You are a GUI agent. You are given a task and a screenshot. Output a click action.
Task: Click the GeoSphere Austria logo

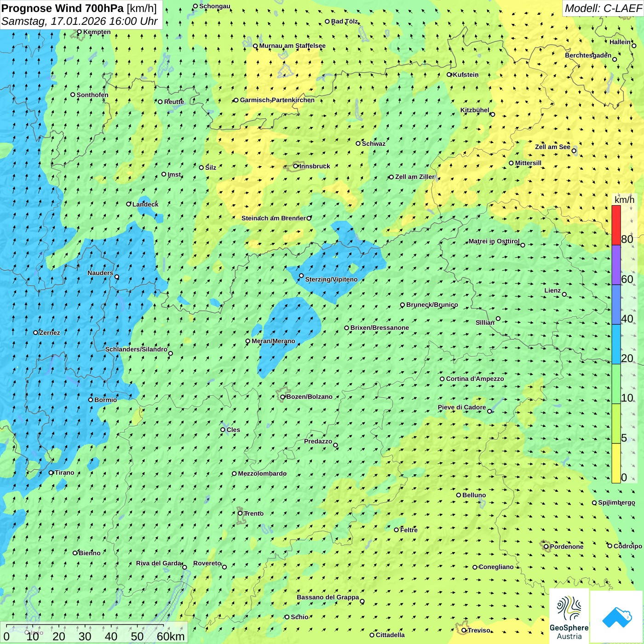click(x=569, y=615)
